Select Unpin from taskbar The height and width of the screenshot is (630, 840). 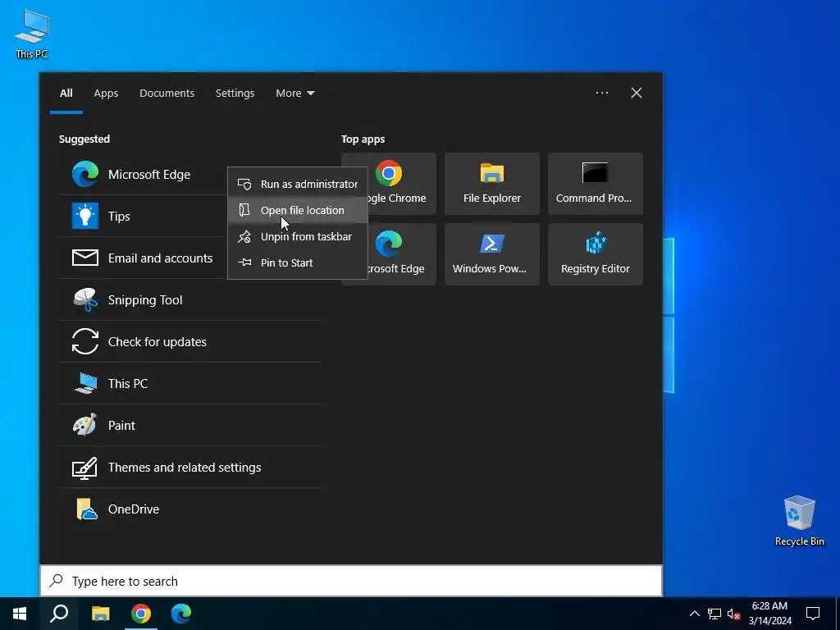[298, 236]
